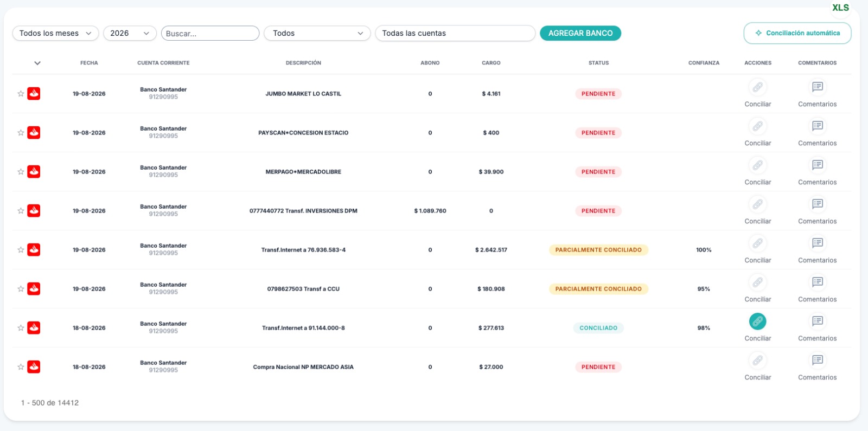Open comments for JUMBO MARKET LO CASTIL row
The height and width of the screenshot is (431, 868).
pyautogui.click(x=817, y=87)
